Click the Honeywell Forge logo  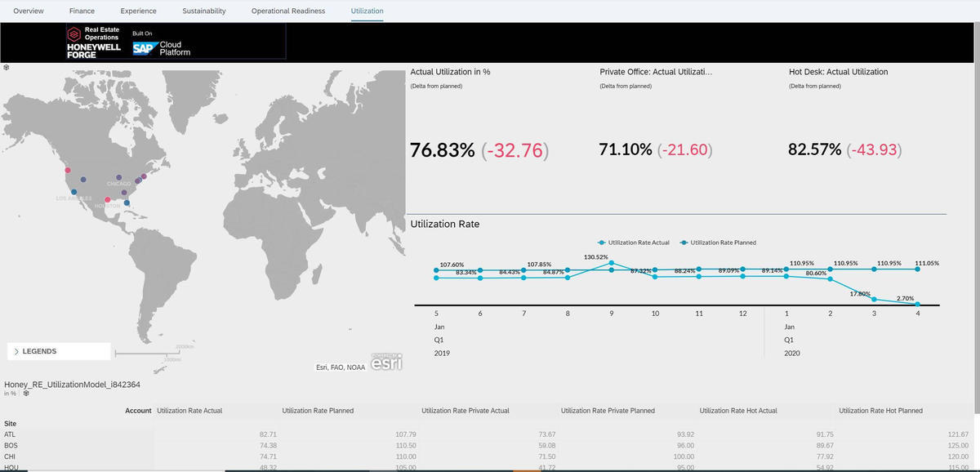(x=94, y=42)
